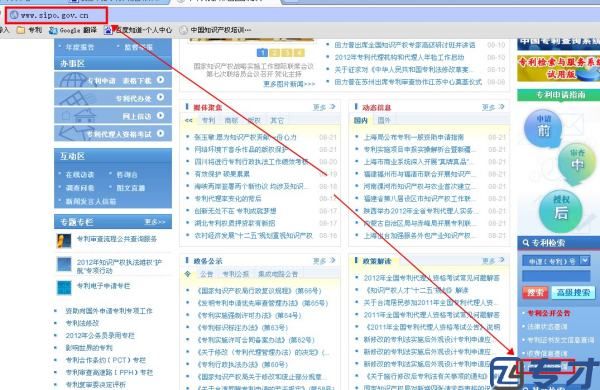Click the 专利代理人资格考试 arrow icon
The image size is (600, 390).
click(x=160, y=133)
